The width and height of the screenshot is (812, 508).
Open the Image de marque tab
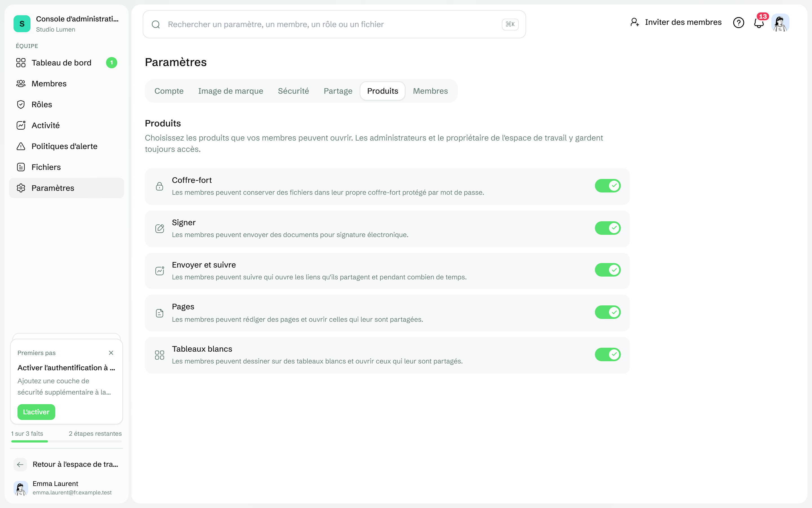click(x=231, y=91)
